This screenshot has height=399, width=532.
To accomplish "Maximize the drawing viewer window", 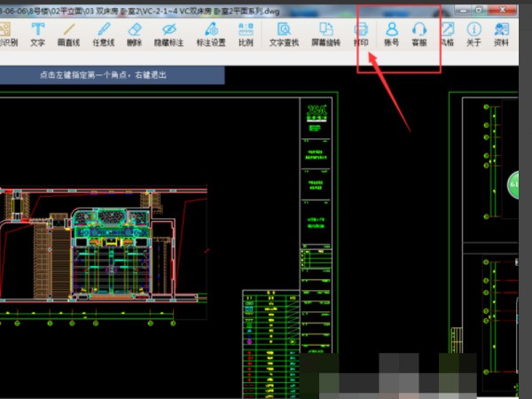I will pos(479,10).
